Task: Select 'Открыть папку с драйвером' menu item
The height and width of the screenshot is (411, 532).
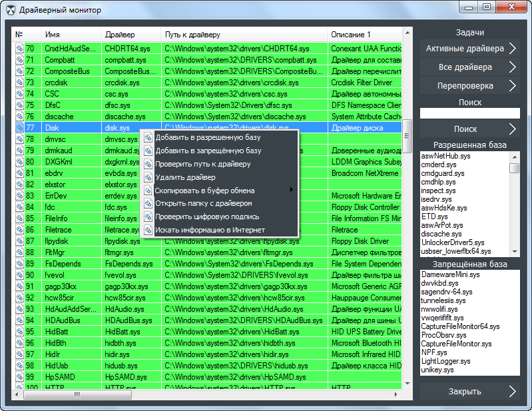Action: click(x=204, y=204)
